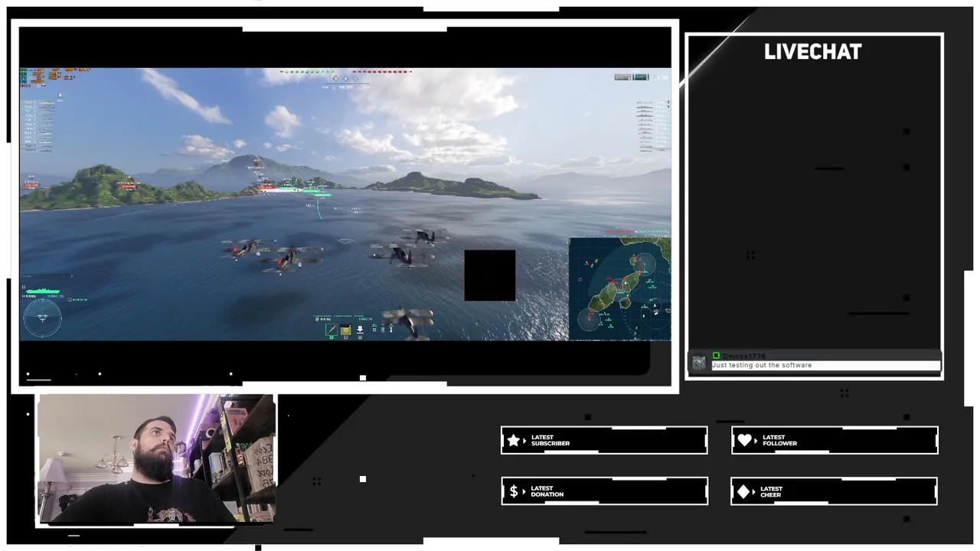Click the heart icon beside Latest Follower
Image resolution: width=980 pixels, height=551 pixels.
coord(745,441)
